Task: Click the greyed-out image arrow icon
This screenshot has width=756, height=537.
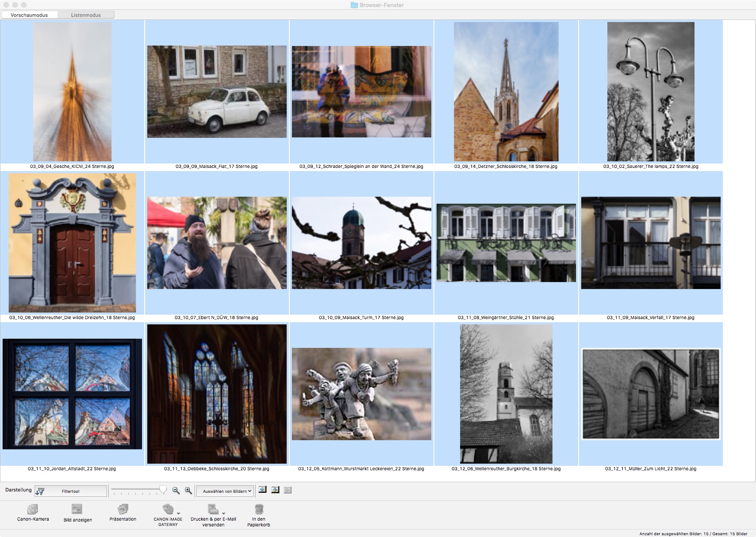Action: (x=288, y=490)
